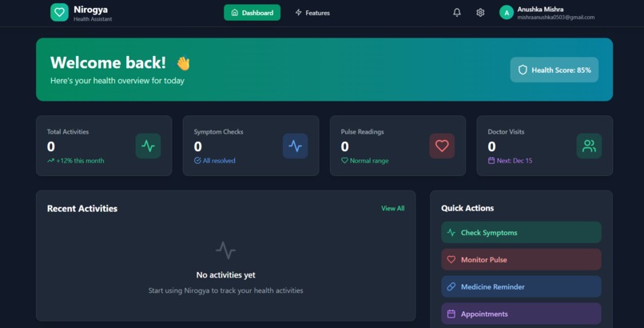
Task: Open the Features tab
Action: tap(312, 13)
